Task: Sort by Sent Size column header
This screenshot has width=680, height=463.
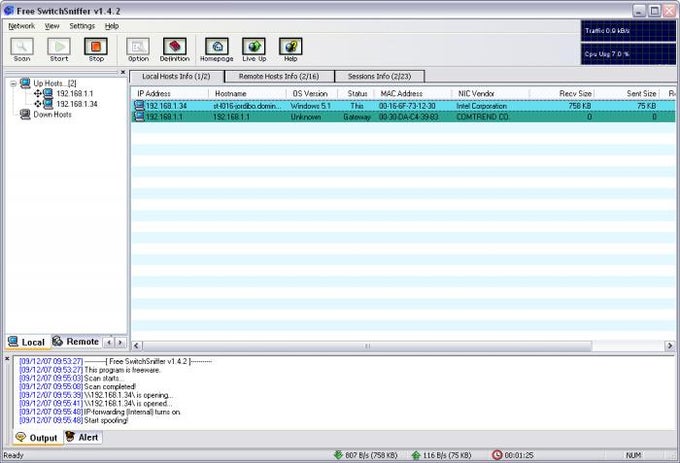Action: coord(627,94)
